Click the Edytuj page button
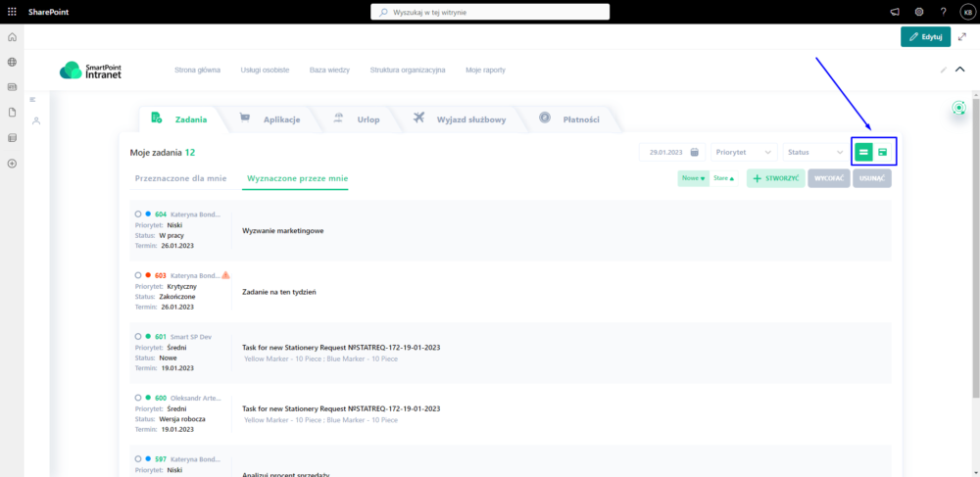This screenshot has width=980, height=477. [x=925, y=36]
